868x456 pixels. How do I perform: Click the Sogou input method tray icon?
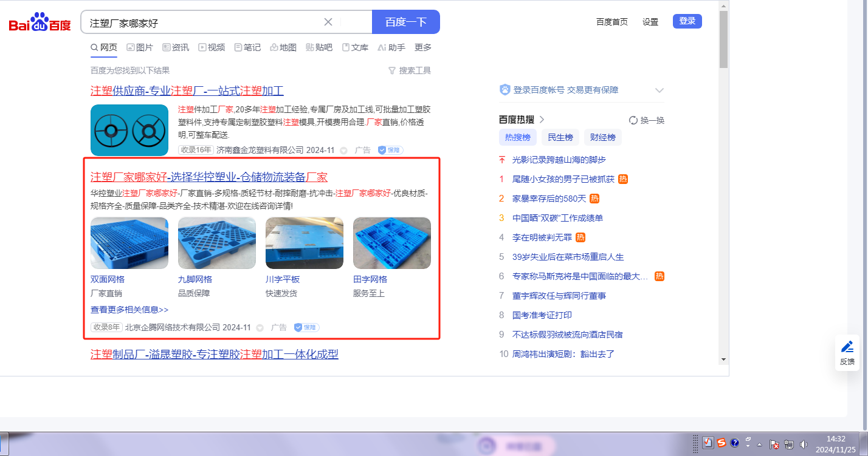pyautogui.click(x=722, y=443)
